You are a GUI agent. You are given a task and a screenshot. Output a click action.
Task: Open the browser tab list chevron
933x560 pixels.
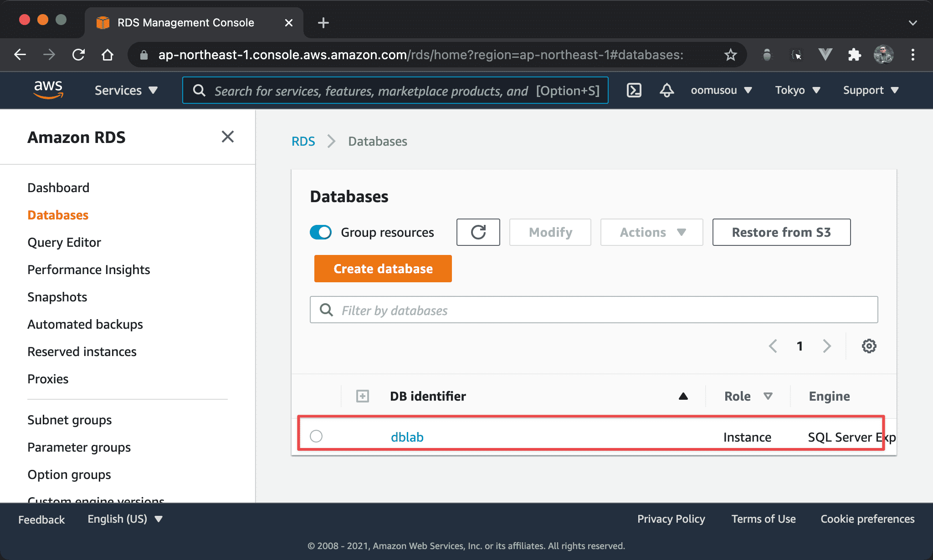[x=913, y=23]
